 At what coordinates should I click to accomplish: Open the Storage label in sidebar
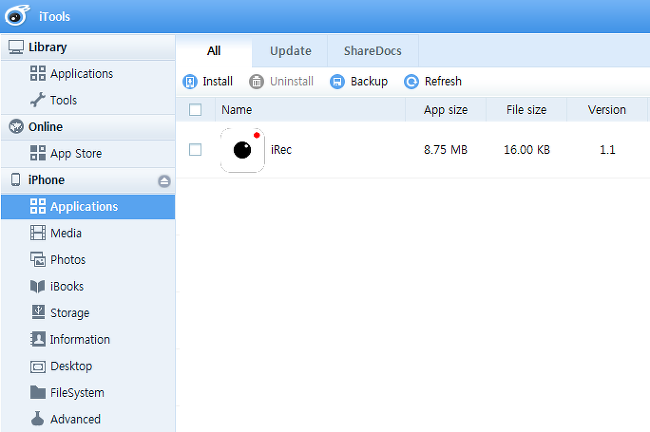pyautogui.click(x=70, y=313)
